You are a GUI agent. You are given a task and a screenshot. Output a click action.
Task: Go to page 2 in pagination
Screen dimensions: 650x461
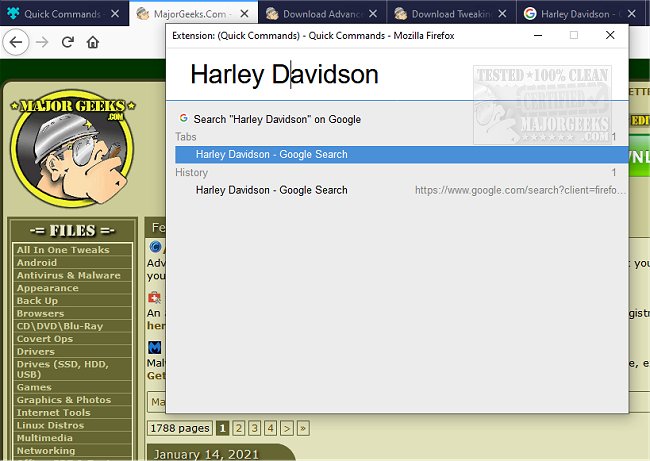pos(238,428)
